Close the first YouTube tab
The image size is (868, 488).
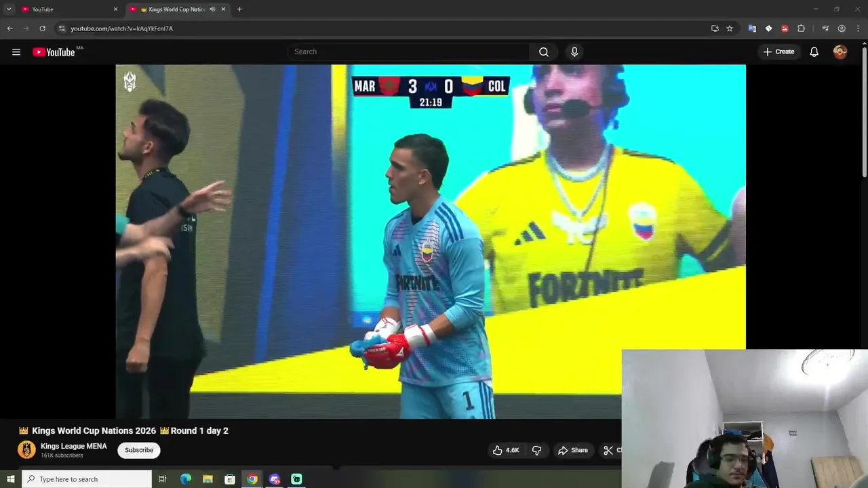[x=115, y=9]
